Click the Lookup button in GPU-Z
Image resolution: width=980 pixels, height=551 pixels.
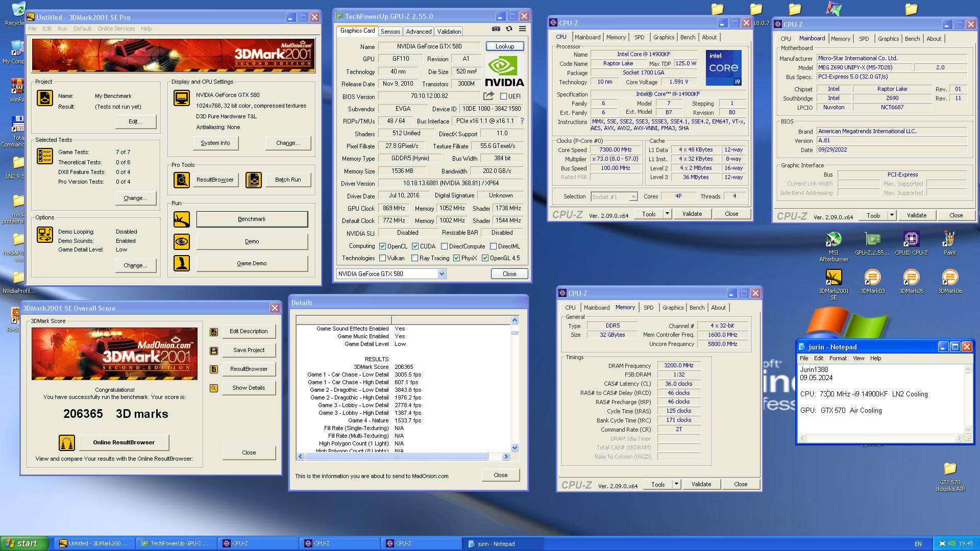coord(505,46)
